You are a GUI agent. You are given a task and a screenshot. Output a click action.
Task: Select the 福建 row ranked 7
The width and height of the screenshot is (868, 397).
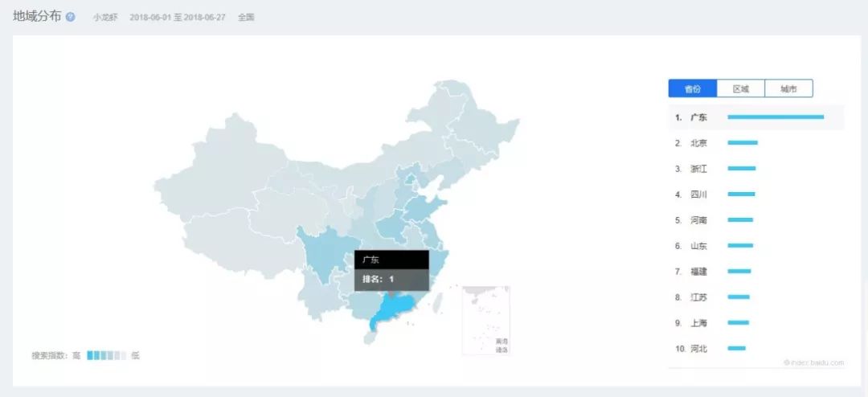point(756,272)
